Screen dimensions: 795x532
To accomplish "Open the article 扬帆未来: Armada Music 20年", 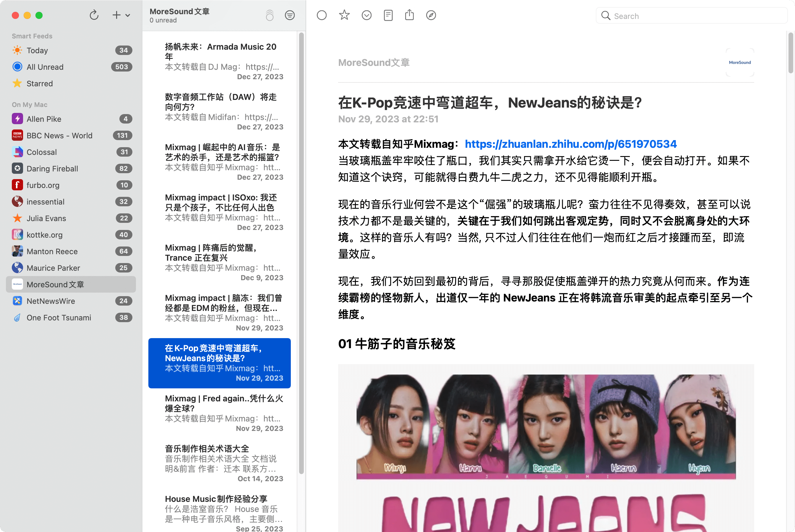I will click(x=220, y=61).
